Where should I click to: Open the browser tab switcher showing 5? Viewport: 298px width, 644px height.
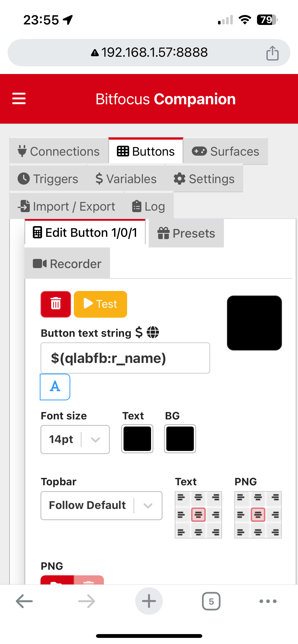[211, 601]
